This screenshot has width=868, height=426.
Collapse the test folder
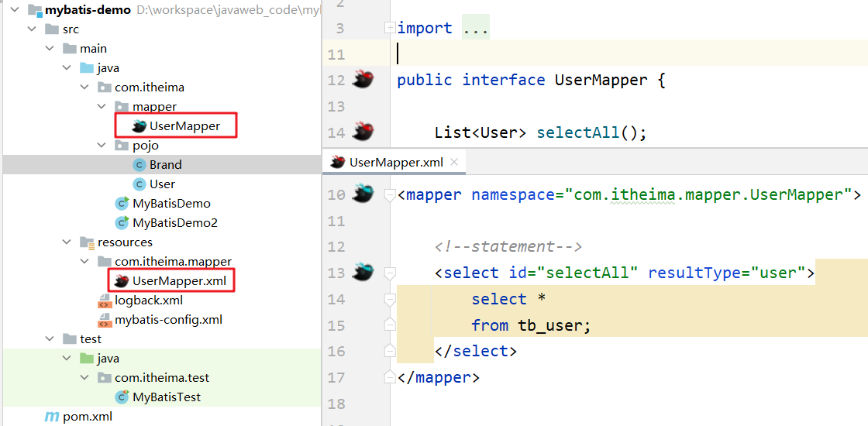(x=50, y=338)
